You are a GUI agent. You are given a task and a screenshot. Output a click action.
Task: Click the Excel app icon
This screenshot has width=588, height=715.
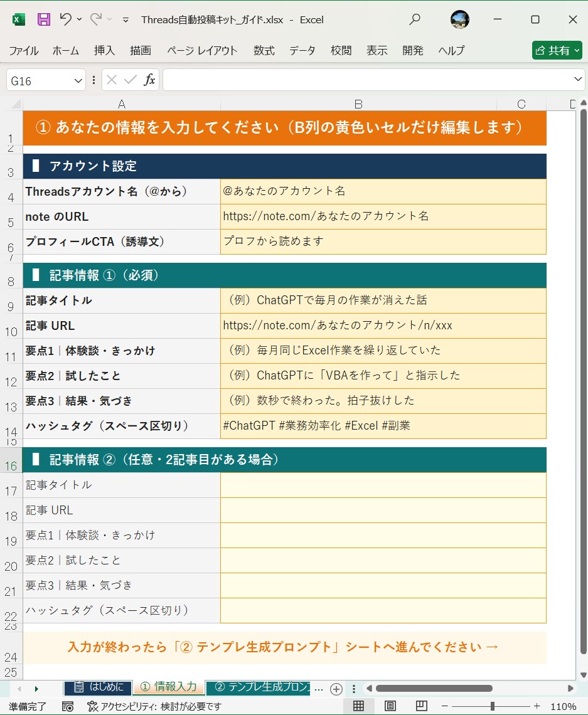(18, 19)
